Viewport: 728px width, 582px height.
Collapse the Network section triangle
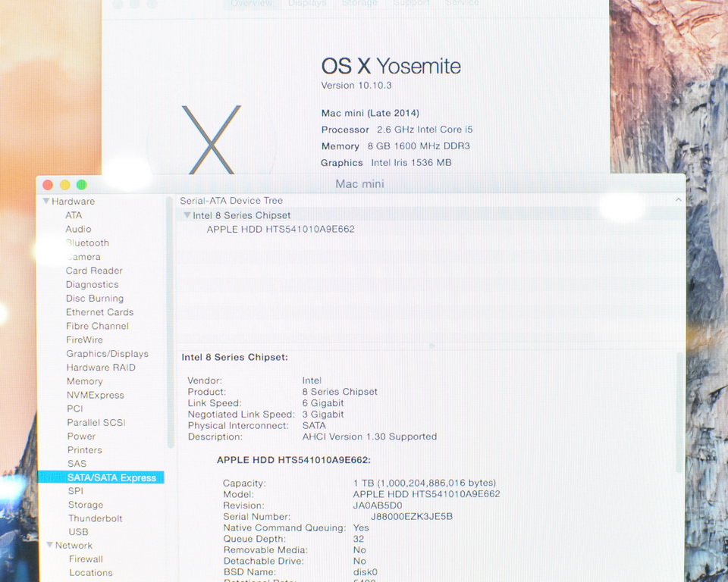pyautogui.click(x=50, y=545)
